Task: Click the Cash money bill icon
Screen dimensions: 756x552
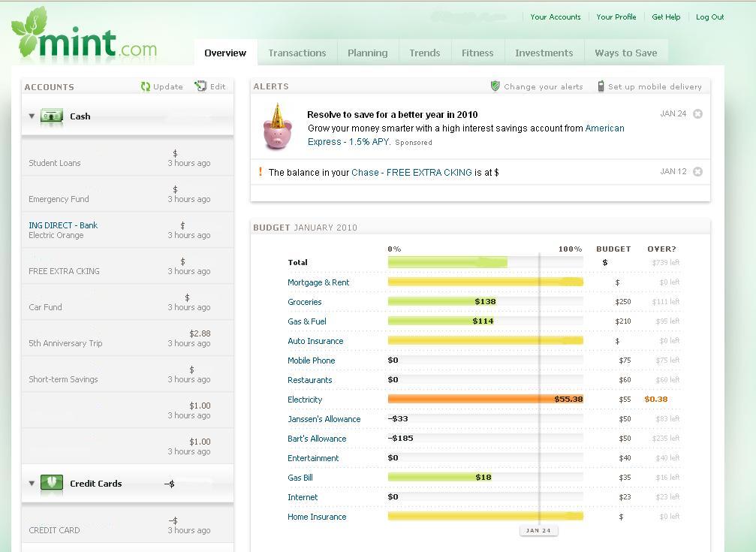Action: [52, 116]
